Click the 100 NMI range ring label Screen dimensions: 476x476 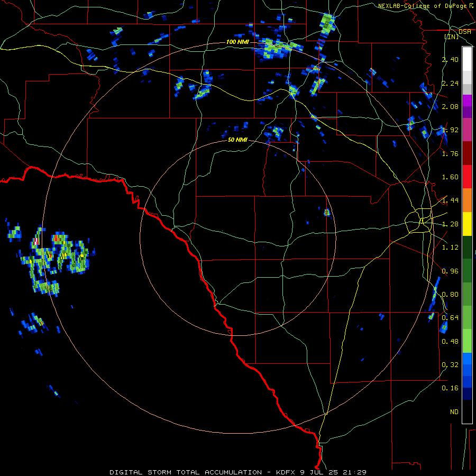tap(237, 42)
